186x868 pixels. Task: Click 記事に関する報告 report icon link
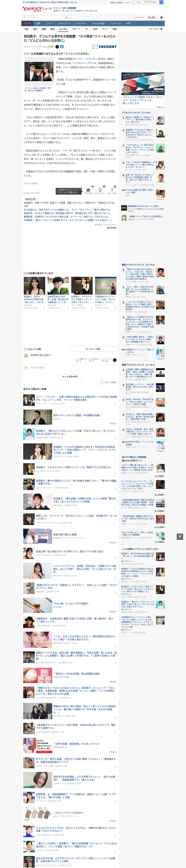(x=32, y=193)
